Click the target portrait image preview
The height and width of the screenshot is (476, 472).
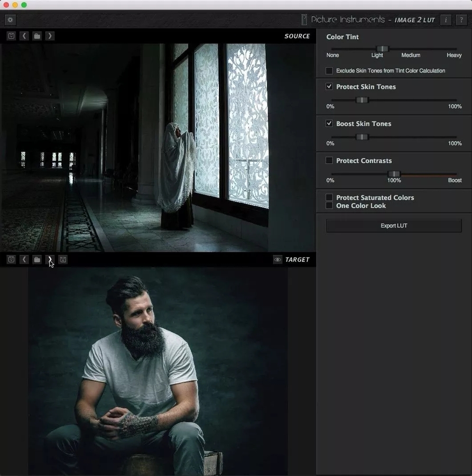pos(158,371)
